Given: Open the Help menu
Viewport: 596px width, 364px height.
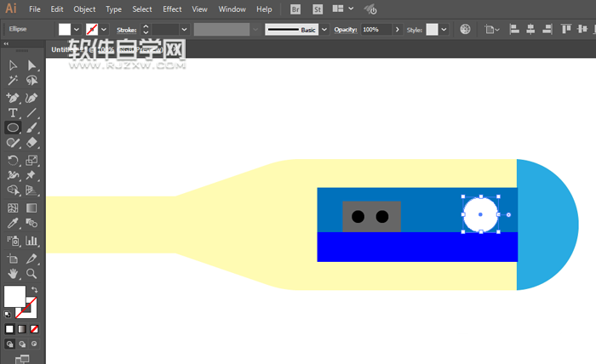Looking at the screenshot, I should coord(264,9).
